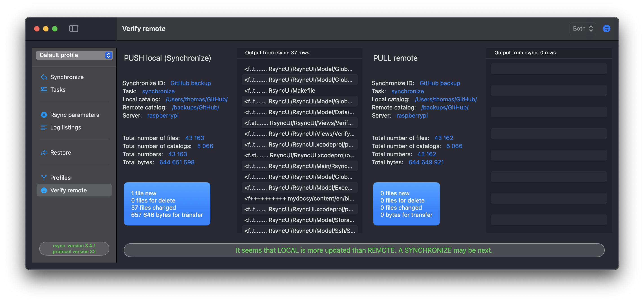This screenshot has width=644, height=303.
Task: Select the <f.st RsyncUI/RsyncUI/Views/Verif... row
Action: tap(300, 123)
